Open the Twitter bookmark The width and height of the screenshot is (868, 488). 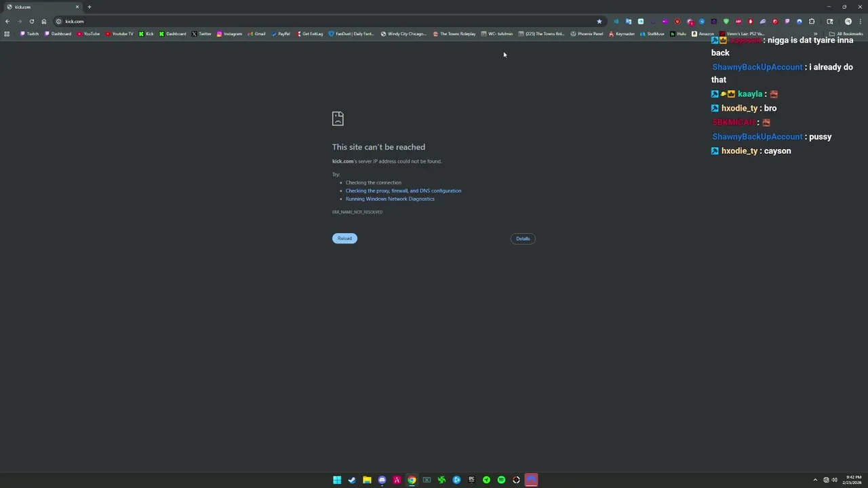(x=201, y=34)
